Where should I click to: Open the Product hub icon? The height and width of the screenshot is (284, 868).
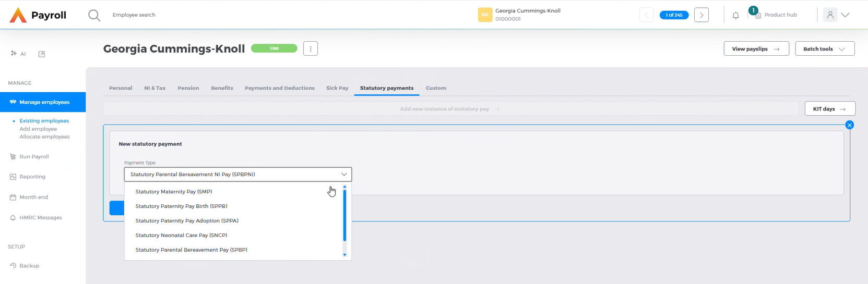(757, 15)
